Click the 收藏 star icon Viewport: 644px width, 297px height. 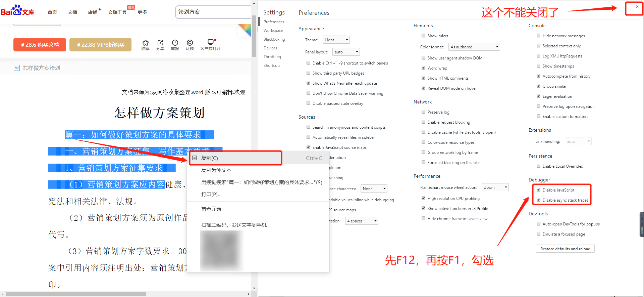point(145,43)
